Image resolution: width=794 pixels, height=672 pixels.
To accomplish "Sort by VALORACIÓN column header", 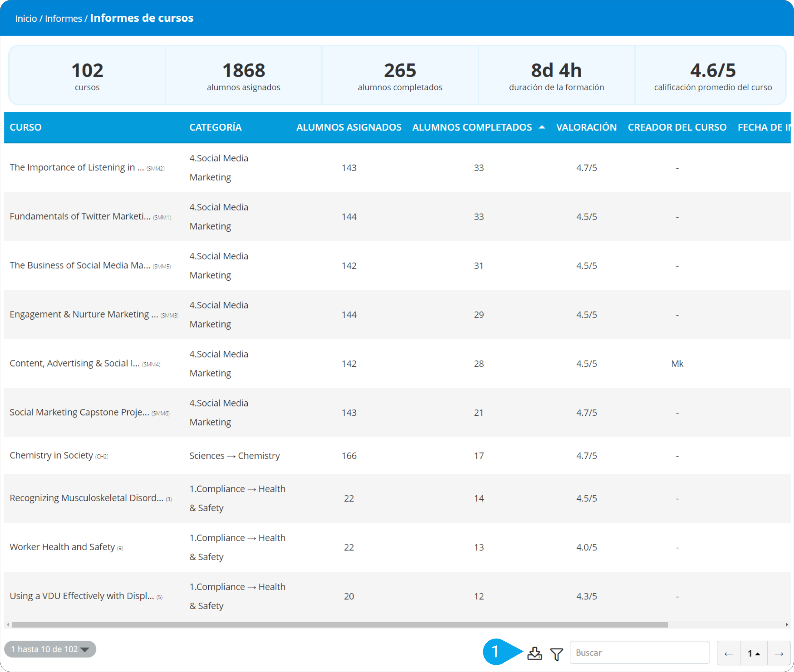I will 586,127.
